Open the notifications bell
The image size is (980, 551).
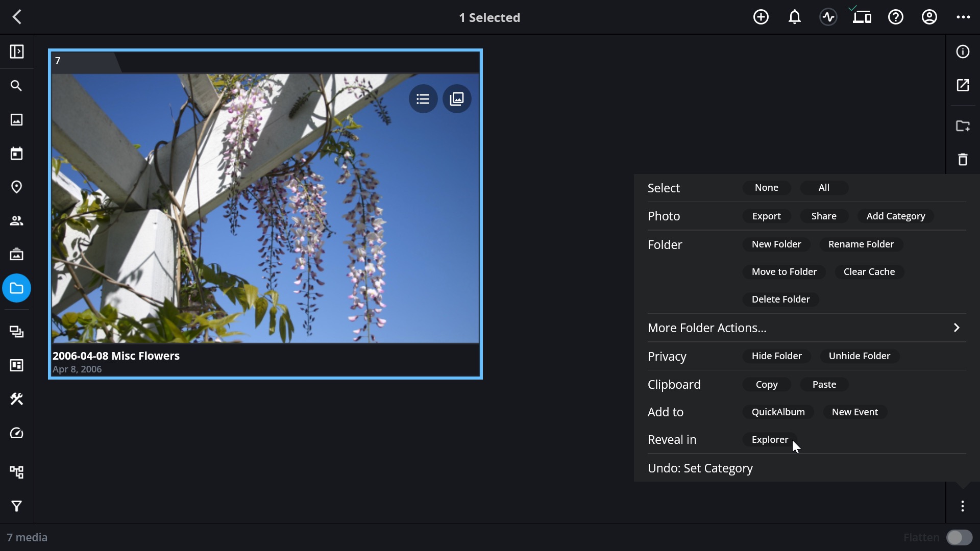click(x=794, y=17)
